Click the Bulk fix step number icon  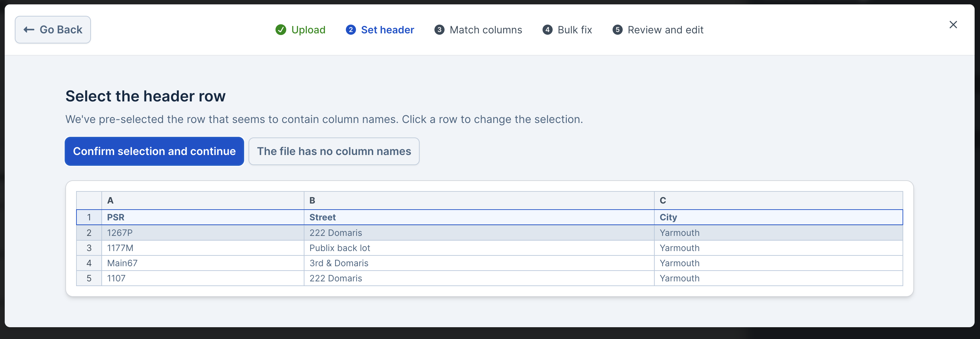click(548, 30)
